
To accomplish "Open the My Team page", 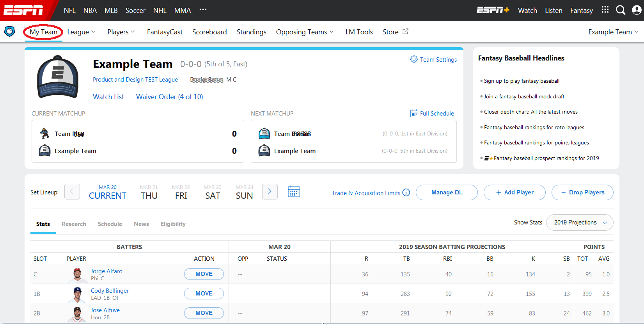I will [x=43, y=32].
